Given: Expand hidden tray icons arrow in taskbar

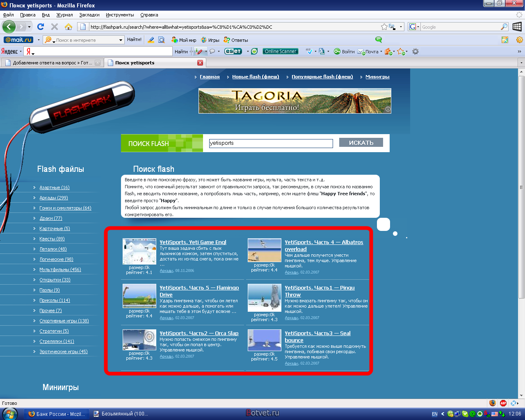Looking at the screenshot, I should [442, 414].
